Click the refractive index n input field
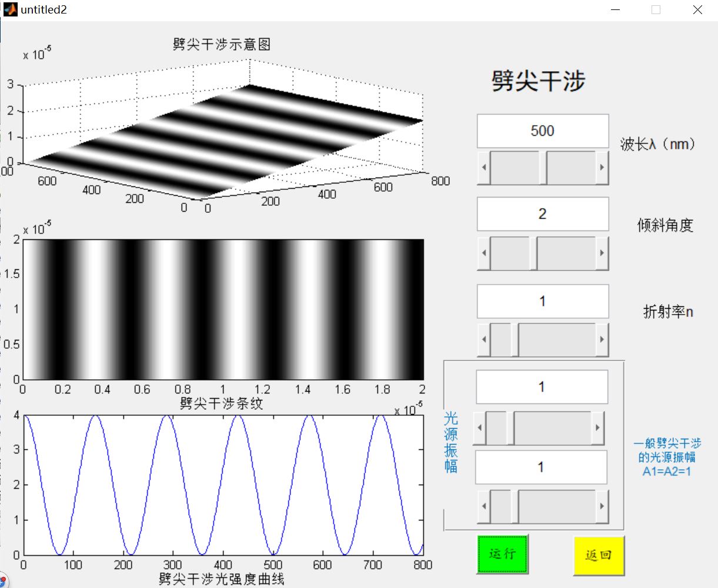The image size is (718, 588). [542, 301]
